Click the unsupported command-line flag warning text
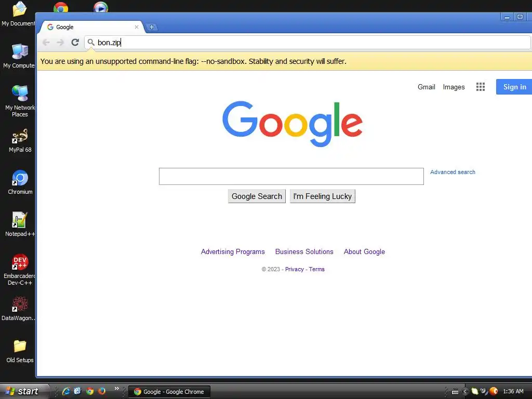This screenshot has width=532, height=399. click(x=193, y=61)
